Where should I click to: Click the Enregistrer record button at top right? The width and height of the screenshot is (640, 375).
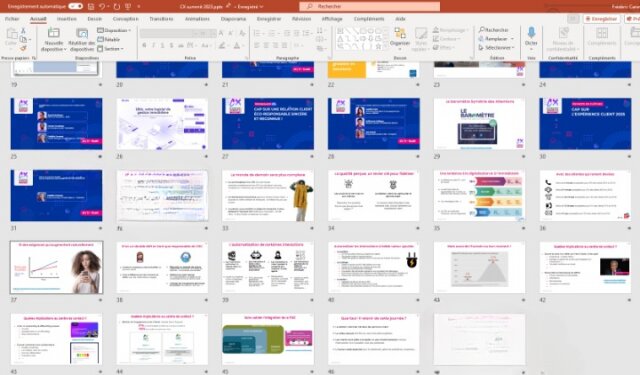pos(601,19)
